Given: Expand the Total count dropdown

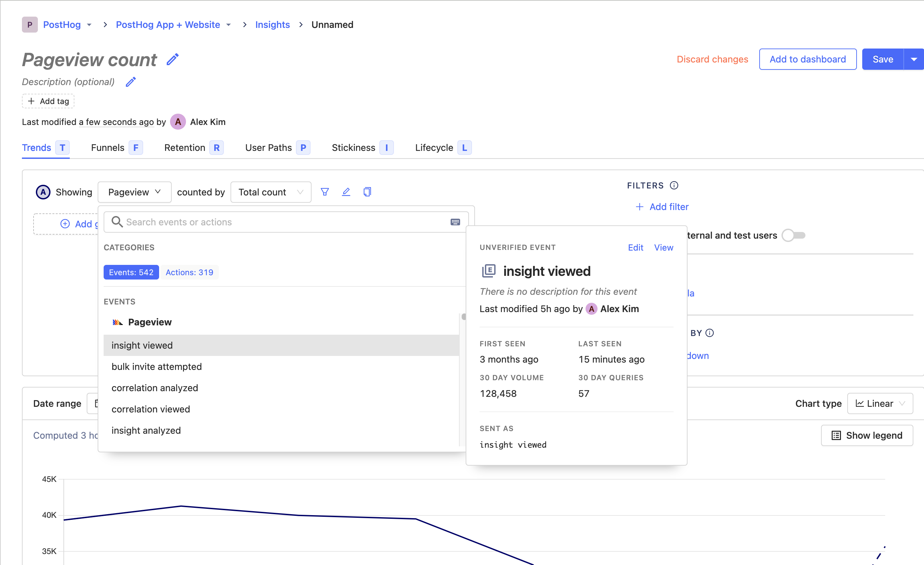Looking at the screenshot, I should click(270, 192).
